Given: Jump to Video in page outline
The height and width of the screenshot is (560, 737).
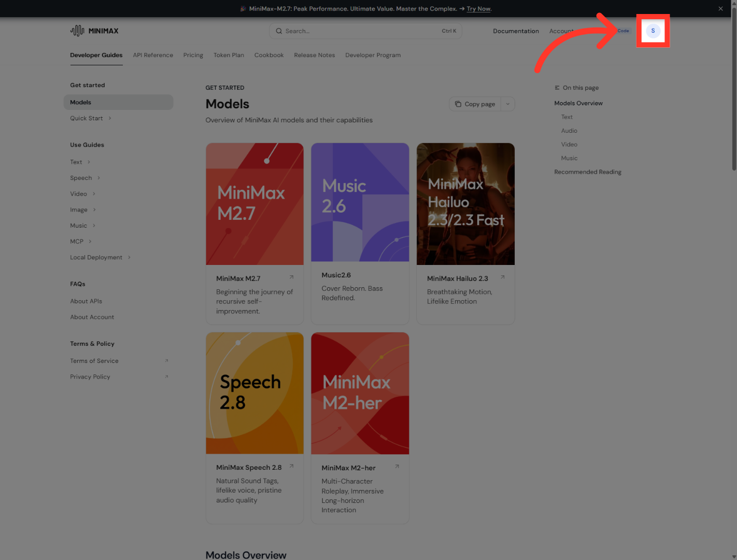Looking at the screenshot, I should (x=569, y=144).
